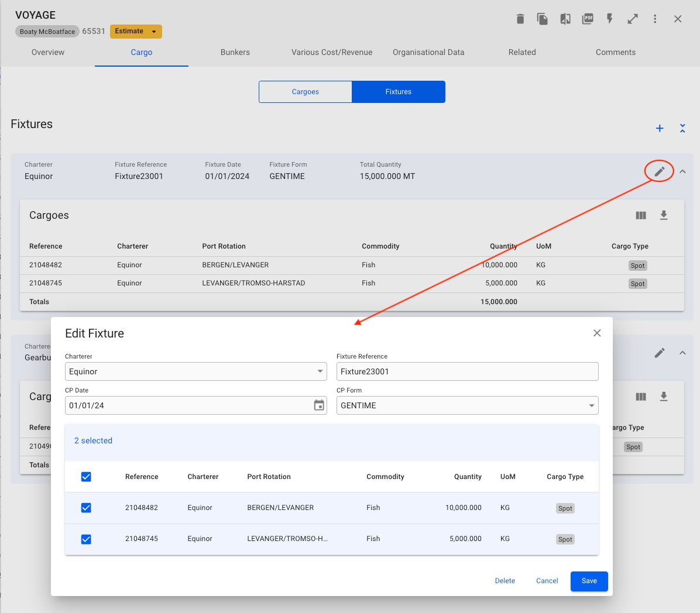Uncheck cargo 21048745 checkbox

(x=86, y=539)
